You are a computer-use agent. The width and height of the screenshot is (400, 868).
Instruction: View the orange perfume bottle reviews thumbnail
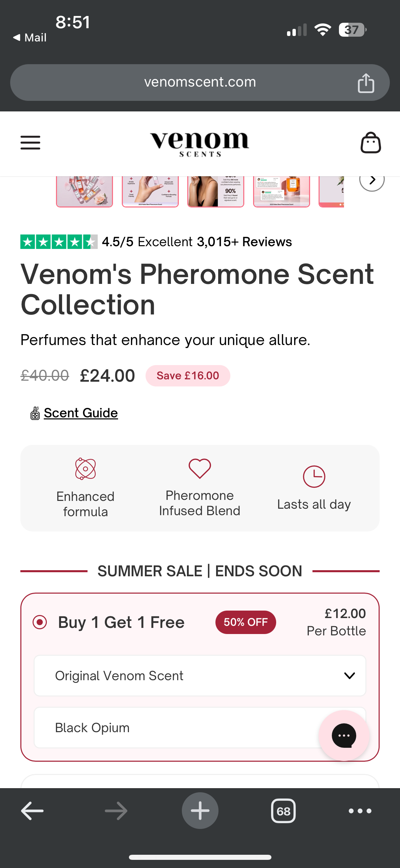pos(282,192)
